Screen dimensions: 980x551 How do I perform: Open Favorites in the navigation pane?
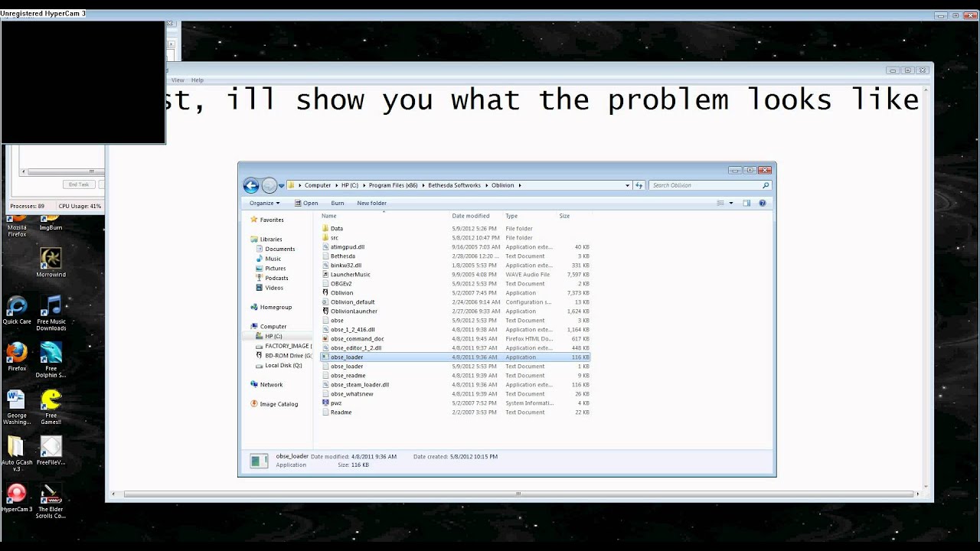click(x=272, y=220)
